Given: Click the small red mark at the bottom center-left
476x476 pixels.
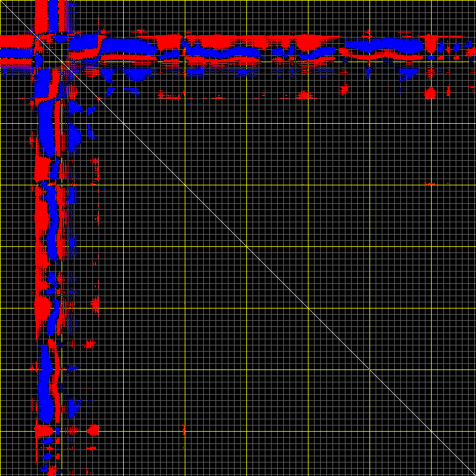Looking at the screenshot, I should 184,428.
